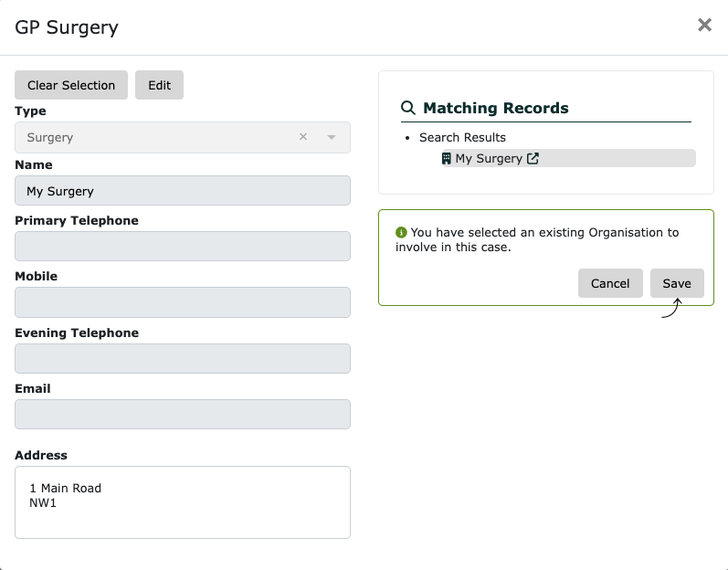This screenshot has height=570, width=728.
Task: Save the selected organisation
Action: pos(677,283)
